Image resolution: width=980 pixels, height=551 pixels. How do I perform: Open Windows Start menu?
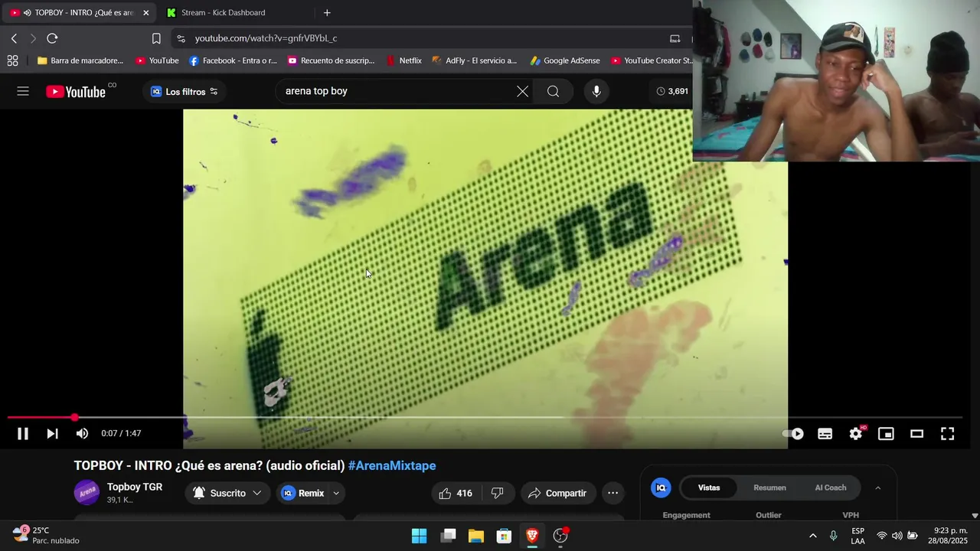tap(420, 536)
